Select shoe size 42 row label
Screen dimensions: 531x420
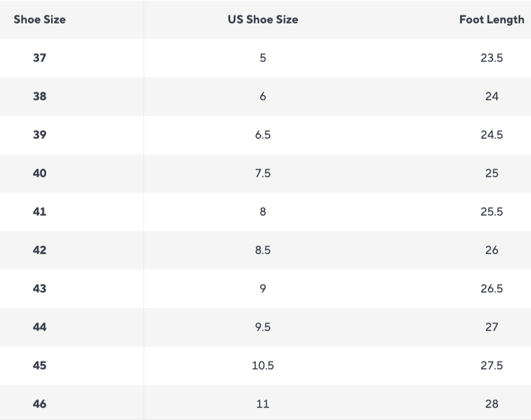click(40, 251)
